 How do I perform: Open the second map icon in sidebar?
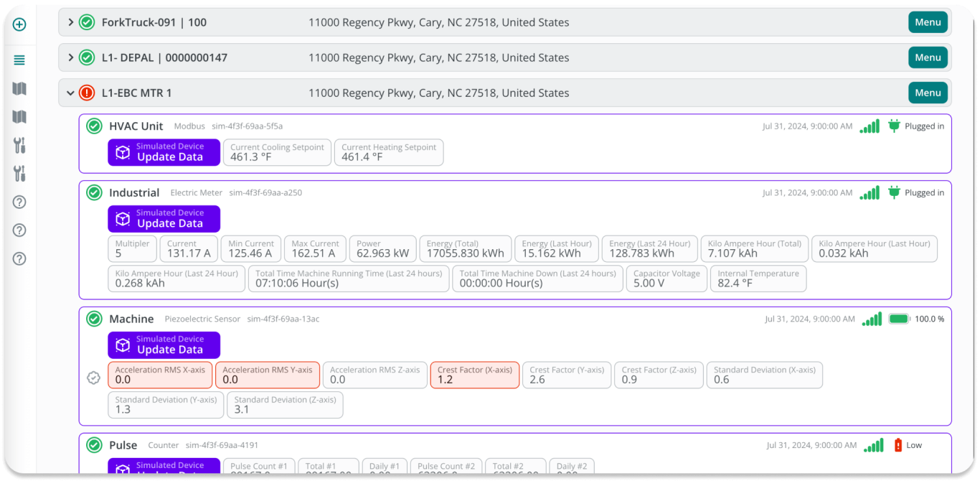19,116
